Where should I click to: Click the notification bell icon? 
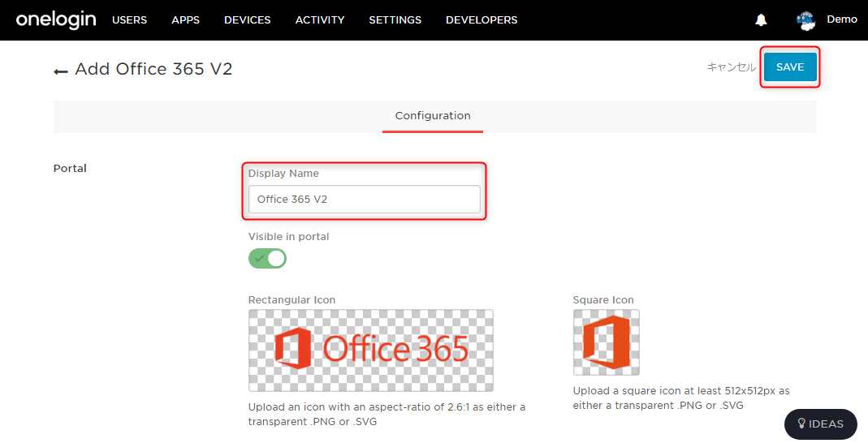(761, 20)
